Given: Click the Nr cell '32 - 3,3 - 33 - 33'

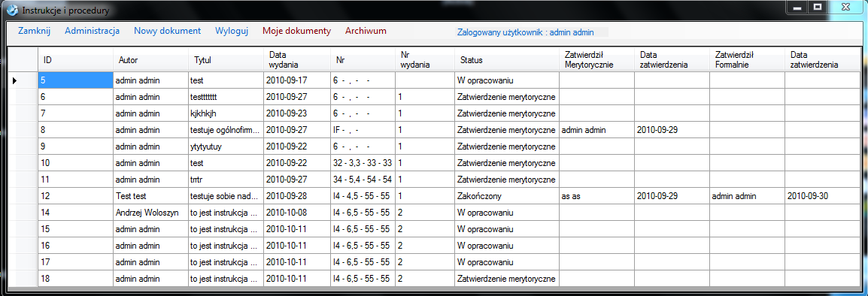Looking at the screenshot, I should [363, 163].
